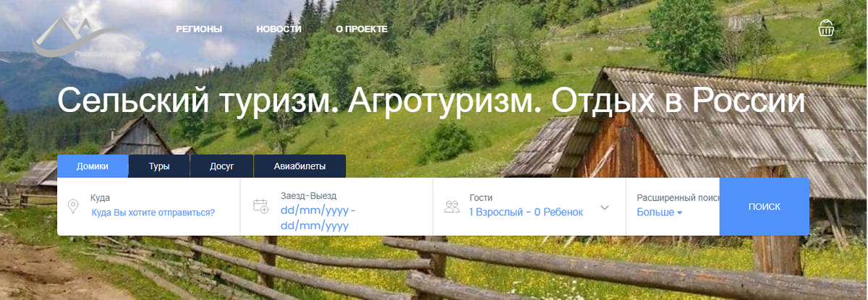Select the Досуг tab
The height and width of the screenshot is (300, 868).
222,166
